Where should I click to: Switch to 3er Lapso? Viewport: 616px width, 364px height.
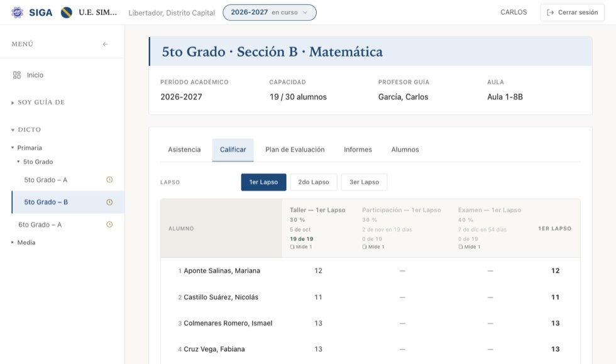click(364, 182)
